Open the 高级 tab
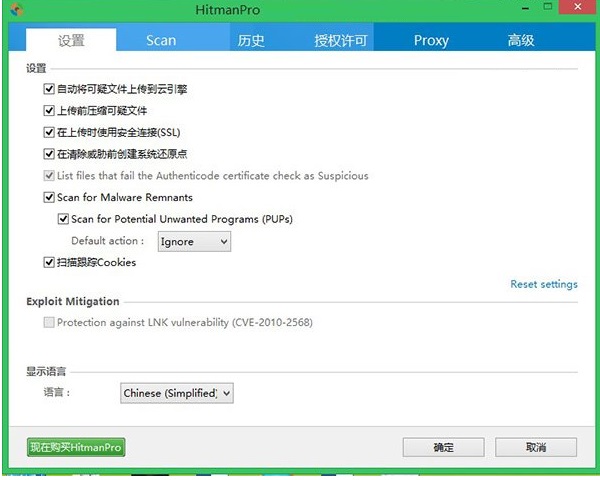The height and width of the screenshot is (480, 600). tap(521, 40)
